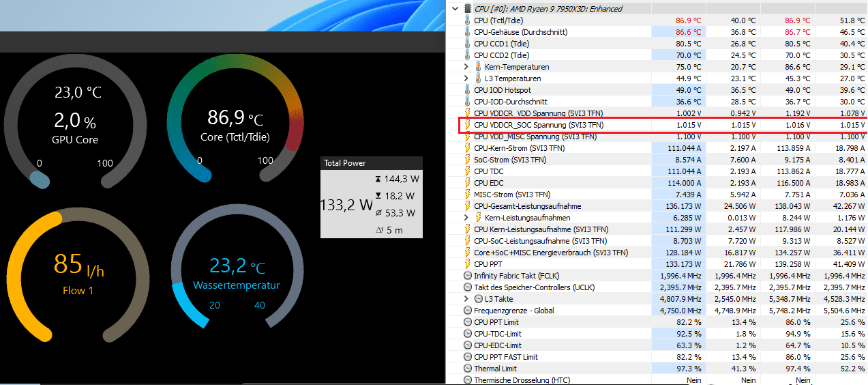Image resolution: width=868 pixels, height=385 pixels.
Task: Click the GPU Core gauge widget
Action: tap(75, 122)
